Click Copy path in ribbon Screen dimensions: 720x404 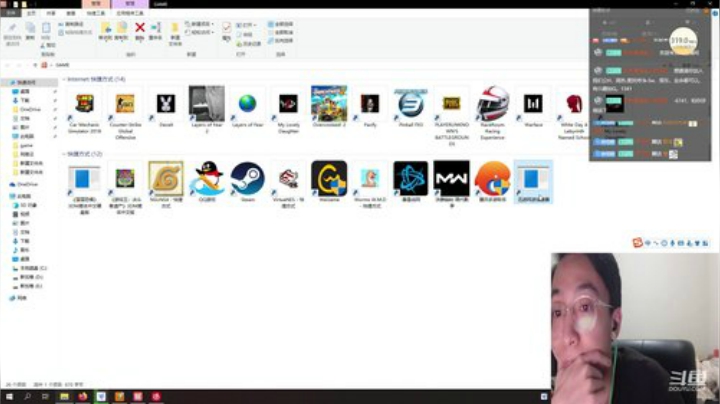(71, 24)
